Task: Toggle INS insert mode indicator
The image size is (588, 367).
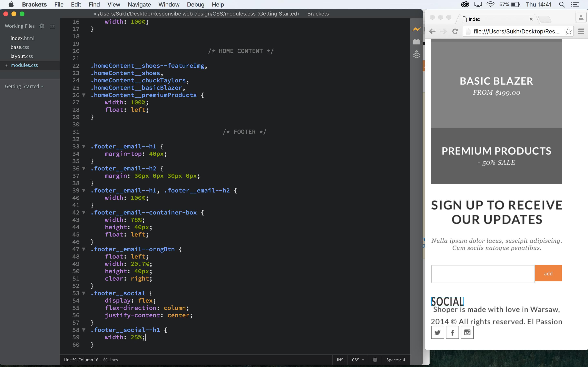Action: click(340, 360)
